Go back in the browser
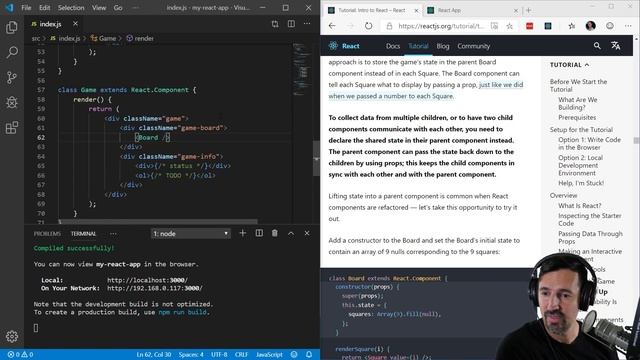The width and height of the screenshot is (640, 360). point(332,26)
